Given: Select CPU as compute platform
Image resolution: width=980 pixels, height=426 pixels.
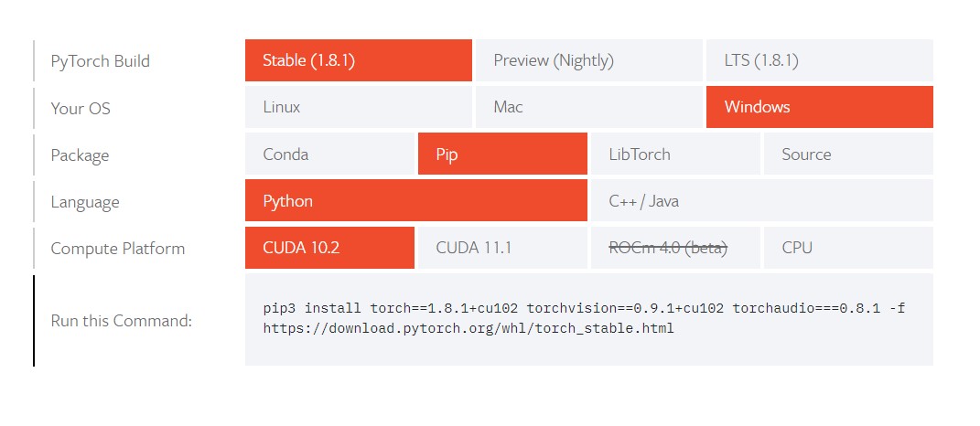Looking at the screenshot, I should pos(848,248).
